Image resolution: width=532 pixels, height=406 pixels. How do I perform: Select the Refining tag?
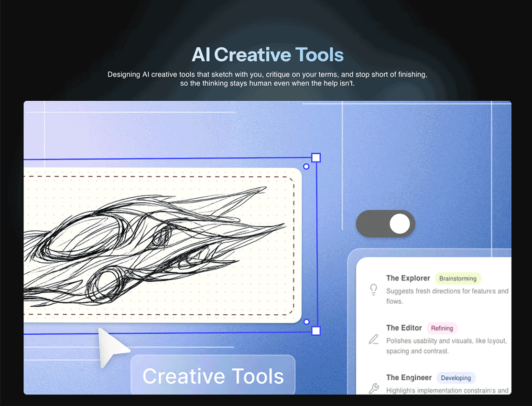(x=442, y=328)
